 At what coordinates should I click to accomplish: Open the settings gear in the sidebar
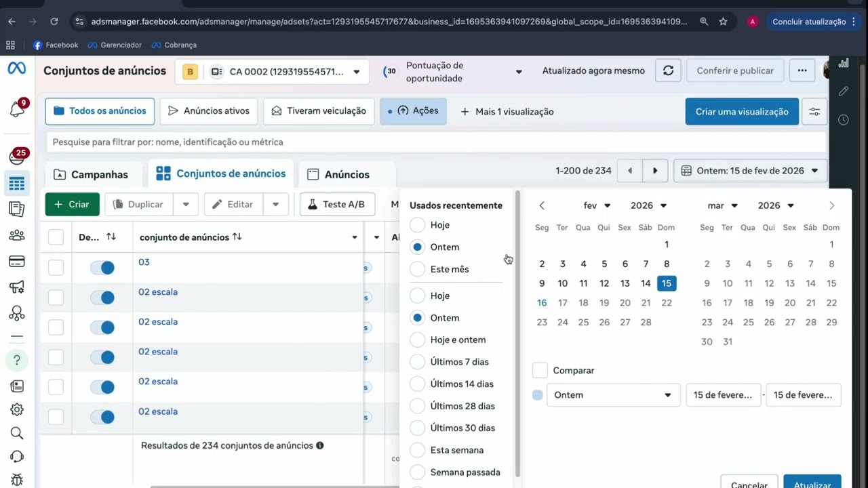click(17, 409)
